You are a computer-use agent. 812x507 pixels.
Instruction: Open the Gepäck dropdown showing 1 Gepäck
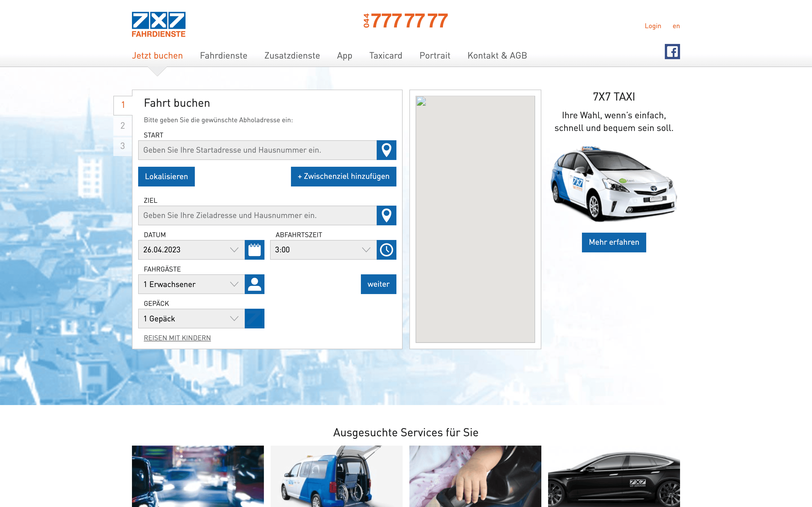(x=191, y=319)
